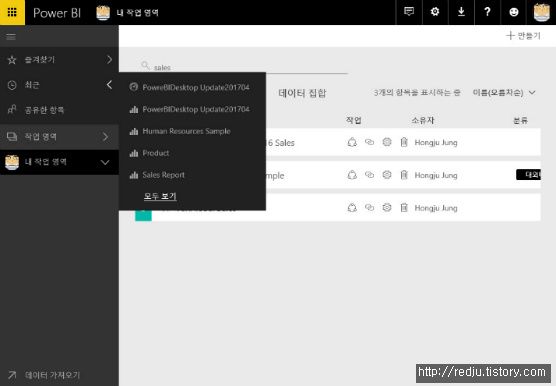556x386 pixels.
Task: Open the notifications panel icon in top bar
Action: click(x=408, y=12)
